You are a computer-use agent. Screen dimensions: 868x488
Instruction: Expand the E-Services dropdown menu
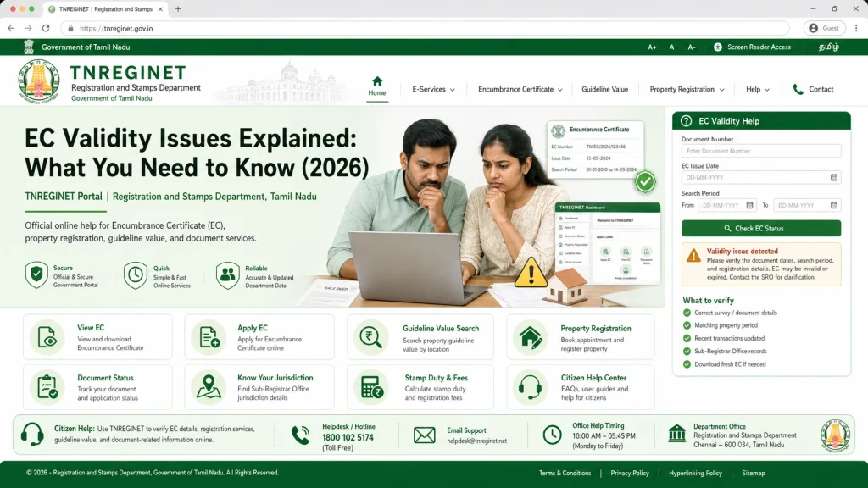point(433,89)
